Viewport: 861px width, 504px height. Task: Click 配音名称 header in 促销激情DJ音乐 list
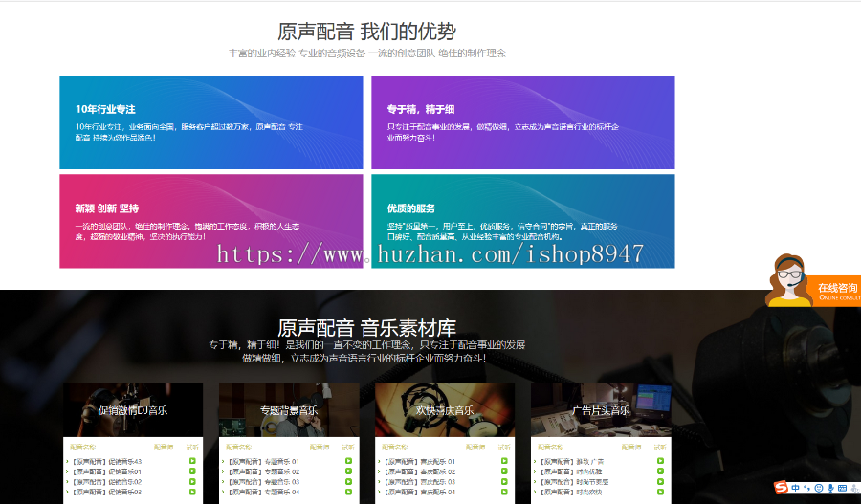(83, 448)
